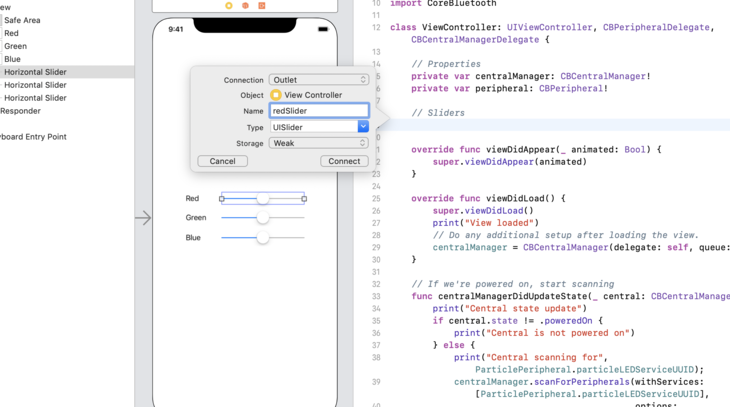Click the 'If we're powered on, start scanning' comment
Image resolution: width=730 pixels, height=407 pixels.
click(x=513, y=284)
